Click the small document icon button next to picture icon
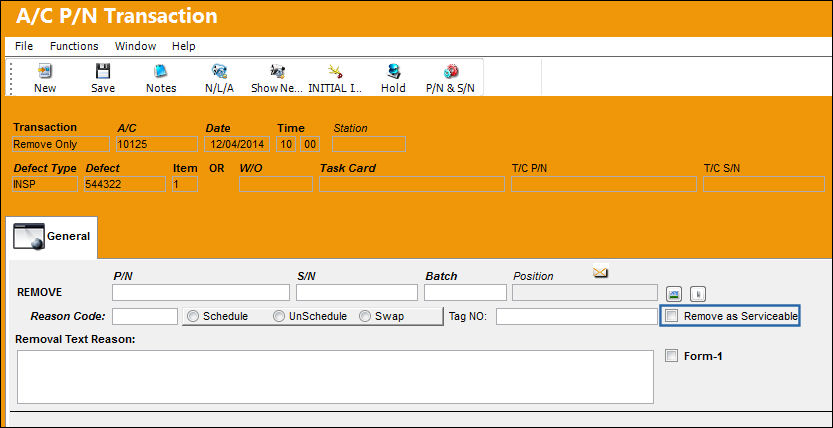The height and width of the screenshot is (428, 833). coord(698,294)
